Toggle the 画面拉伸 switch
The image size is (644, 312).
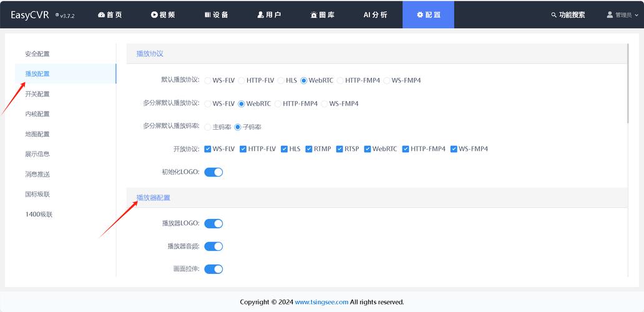[x=213, y=269]
